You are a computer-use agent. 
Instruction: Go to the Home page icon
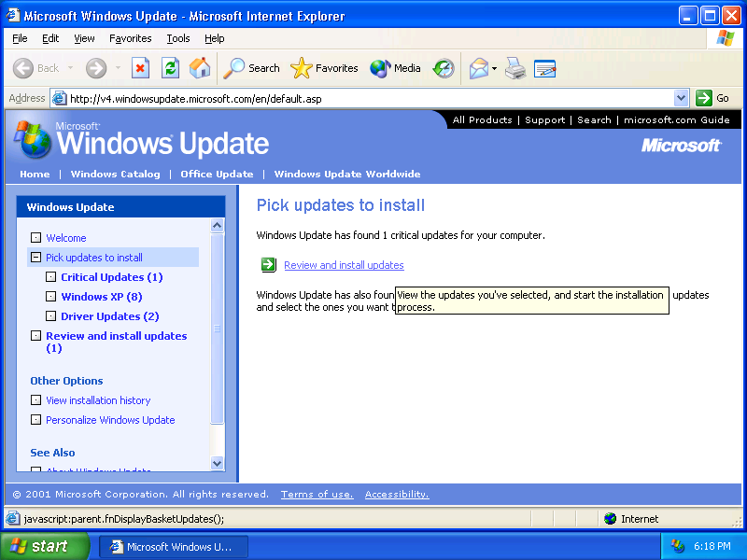pos(200,68)
